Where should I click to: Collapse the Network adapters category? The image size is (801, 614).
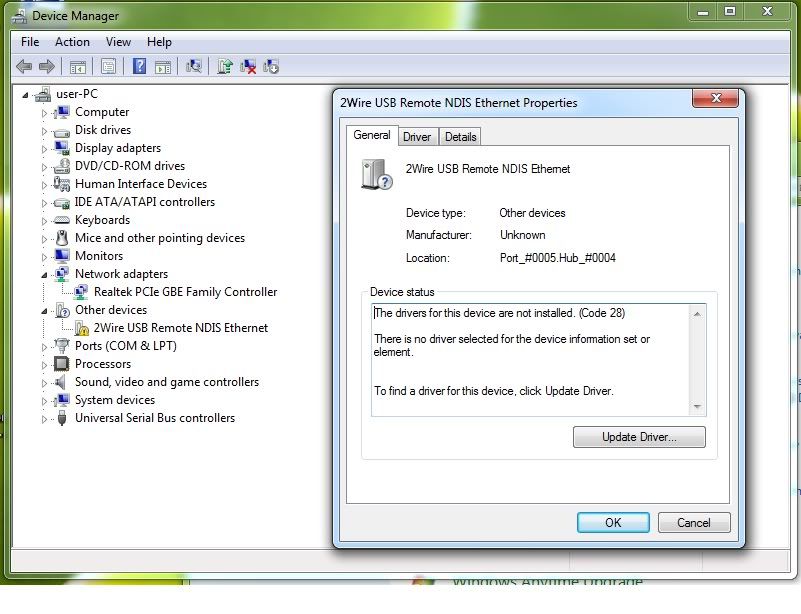[x=44, y=275]
